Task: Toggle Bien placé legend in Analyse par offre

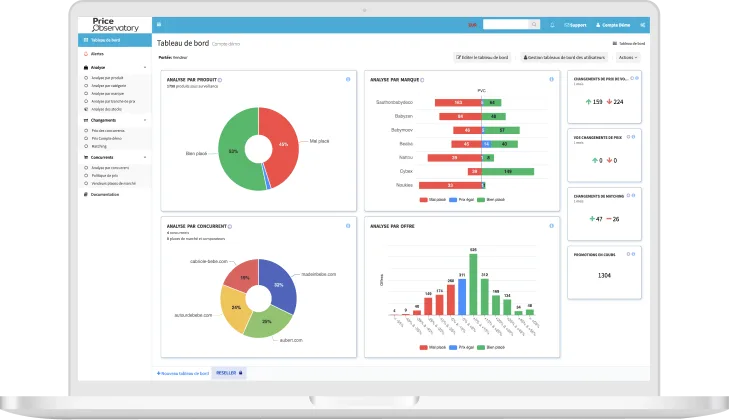Action: (x=491, y=347)
